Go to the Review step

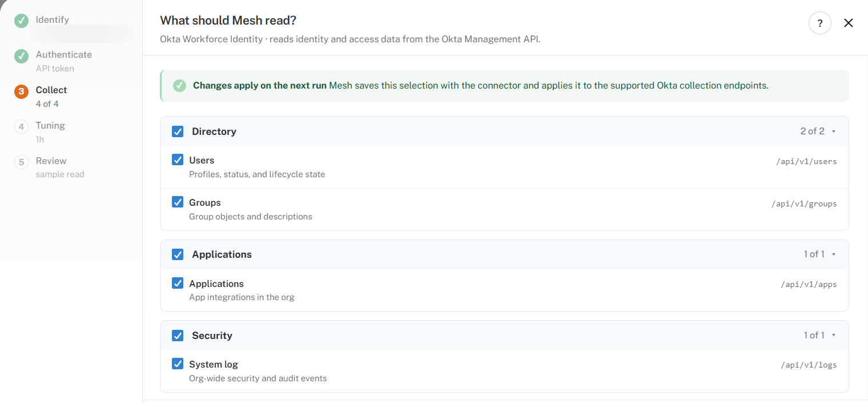pyautogui.click(x=51, y=161)
